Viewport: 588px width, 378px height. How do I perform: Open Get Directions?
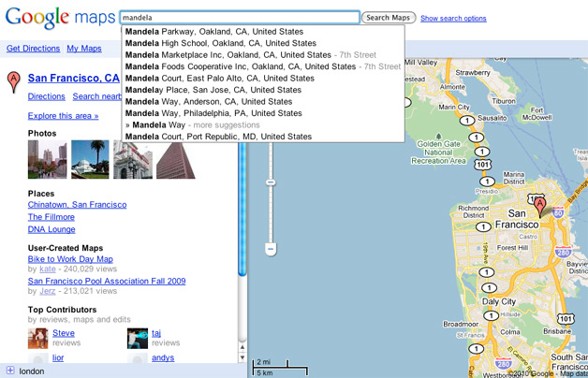pos(33,49)
